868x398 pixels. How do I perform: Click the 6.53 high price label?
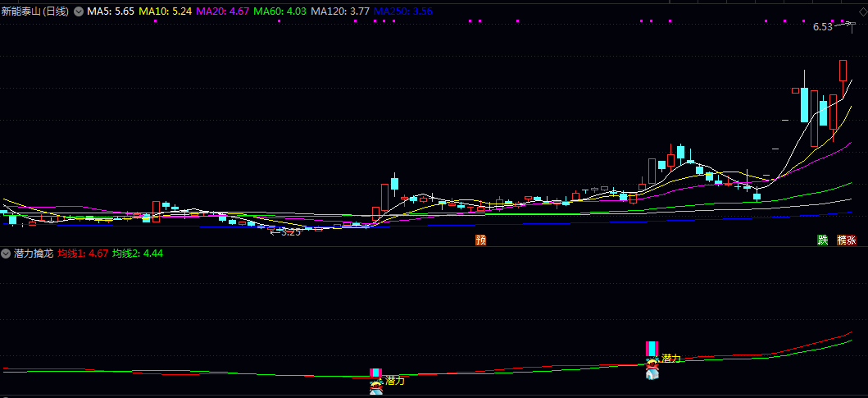point(823,26)
